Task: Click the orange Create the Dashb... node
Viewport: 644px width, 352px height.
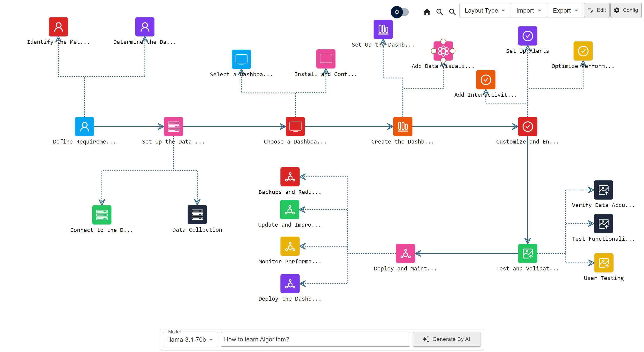Action: pyautogui.click(x=403, y=126)
